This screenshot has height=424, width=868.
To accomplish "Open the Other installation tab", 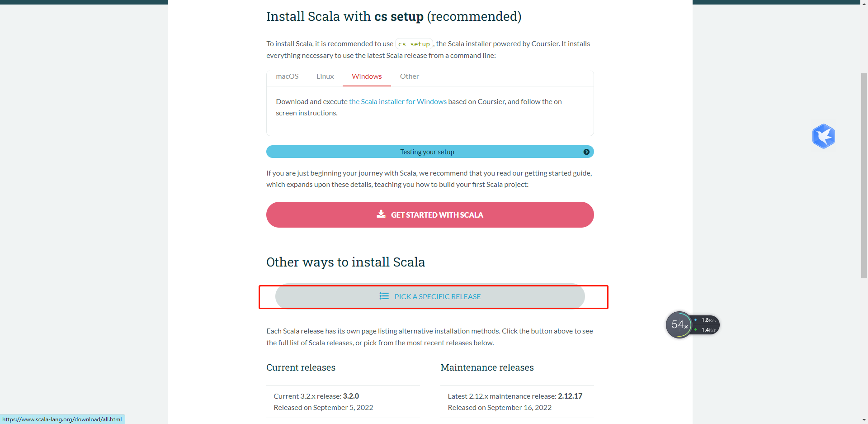I will (x=409, y=76).
